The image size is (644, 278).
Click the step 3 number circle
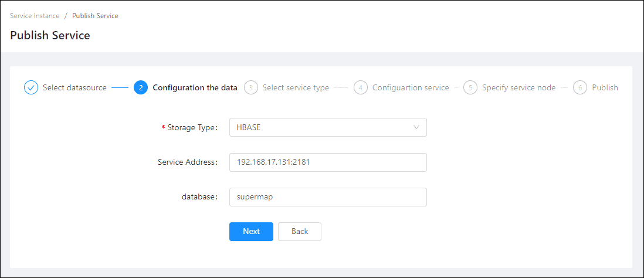pos(251,87)
